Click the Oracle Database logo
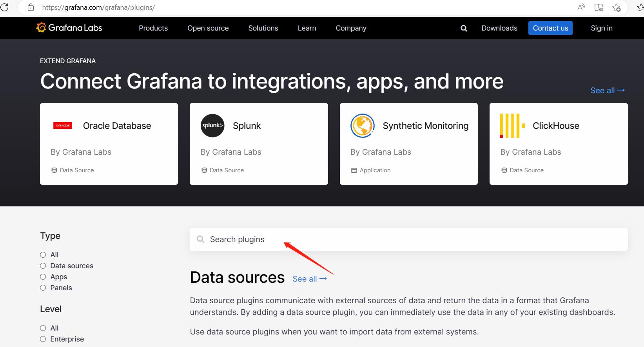The width and height of the screenshot is (644, 347). (63, 126)
